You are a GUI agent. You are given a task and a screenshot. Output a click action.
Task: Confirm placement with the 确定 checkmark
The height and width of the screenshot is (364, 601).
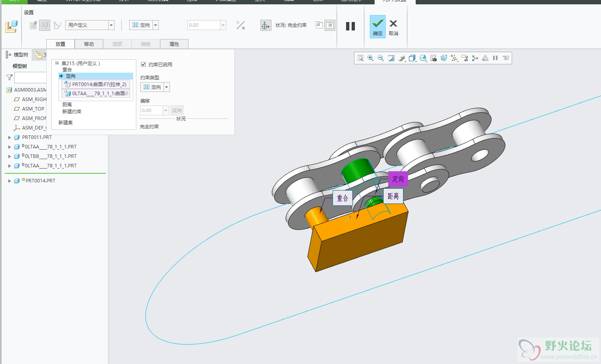point(378,26)
